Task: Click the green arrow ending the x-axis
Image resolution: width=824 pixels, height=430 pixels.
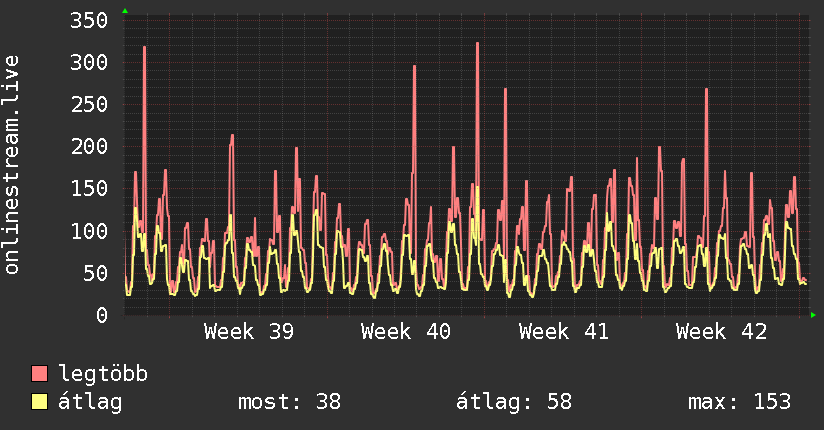Action: pos(813,315)
